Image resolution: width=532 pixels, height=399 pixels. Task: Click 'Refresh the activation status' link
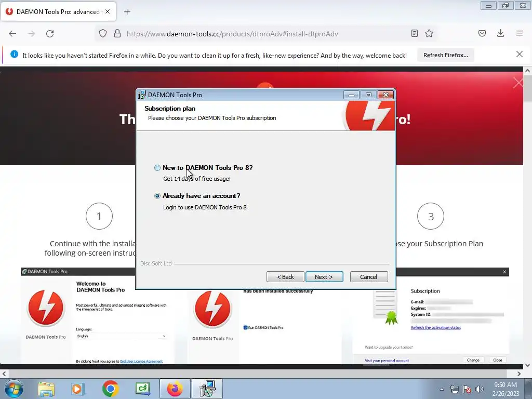click(x=436, y=327)
